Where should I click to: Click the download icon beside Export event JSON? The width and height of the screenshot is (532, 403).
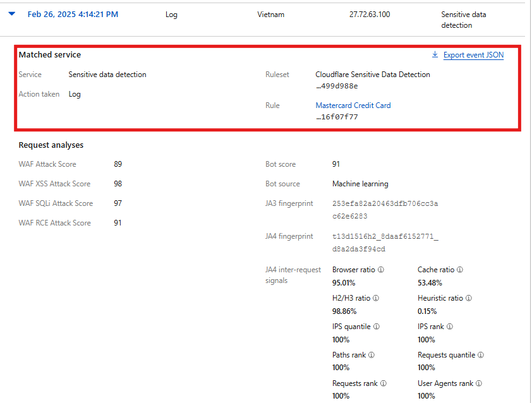click(435, 55)
